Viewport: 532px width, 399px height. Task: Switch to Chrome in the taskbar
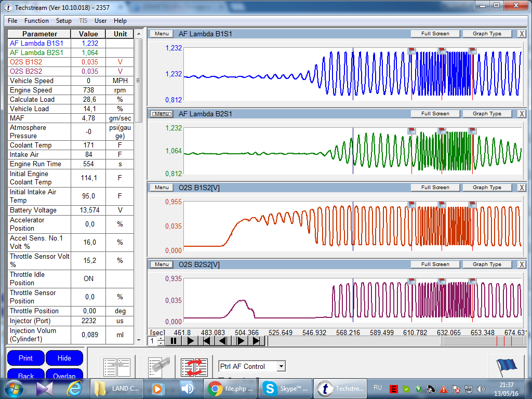(231, 388)
